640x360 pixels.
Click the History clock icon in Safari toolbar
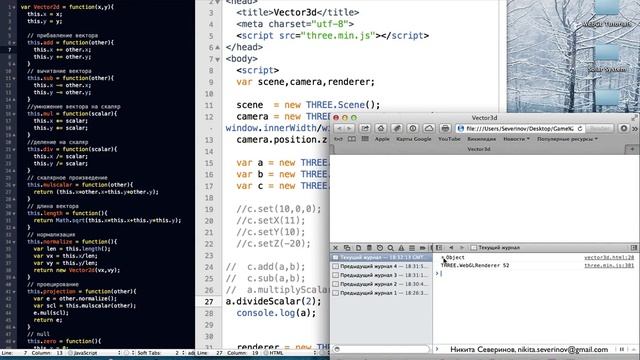[413, 128]
